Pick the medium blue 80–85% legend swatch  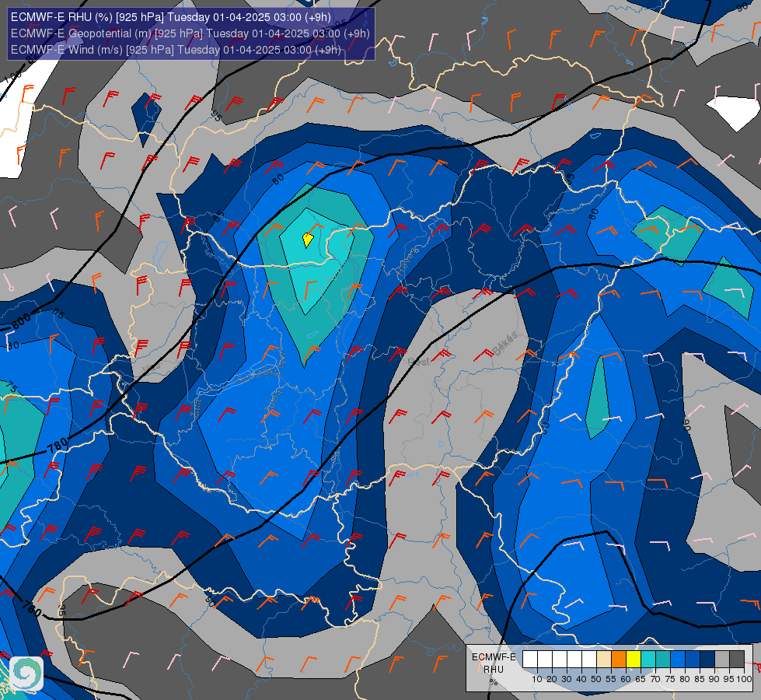(x=693, y=660)
